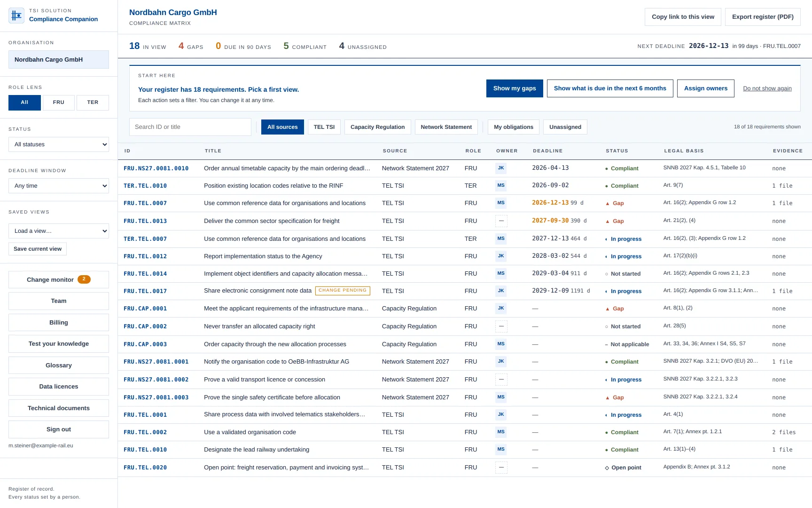Select the FRU role lens
Viewport: 812px width, 508px height.
click(x=59, y=103)
